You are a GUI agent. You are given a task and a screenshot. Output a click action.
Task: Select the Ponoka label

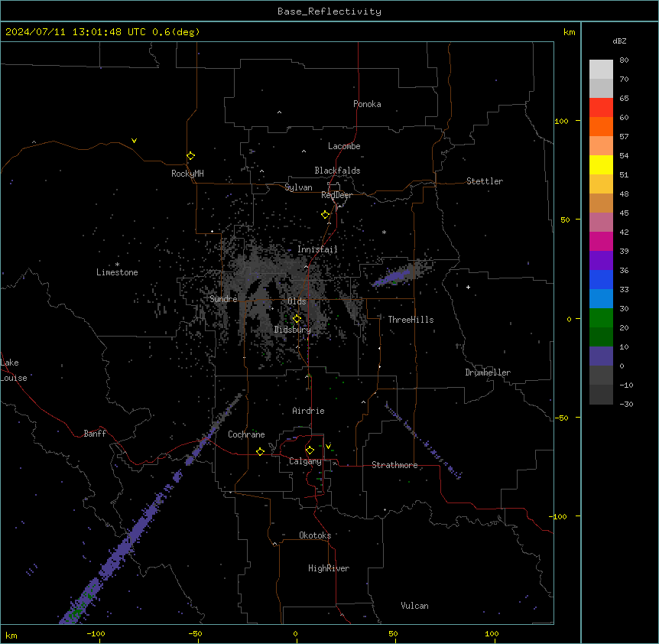[x=367, y=104]
